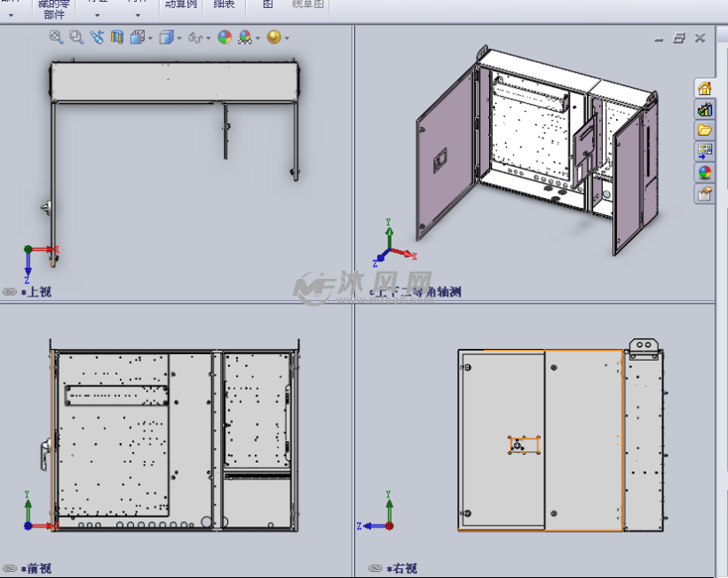Click the 细表 ribbon button
The width and height of the screenshot is (728, 578).
(x=225, y=5)
